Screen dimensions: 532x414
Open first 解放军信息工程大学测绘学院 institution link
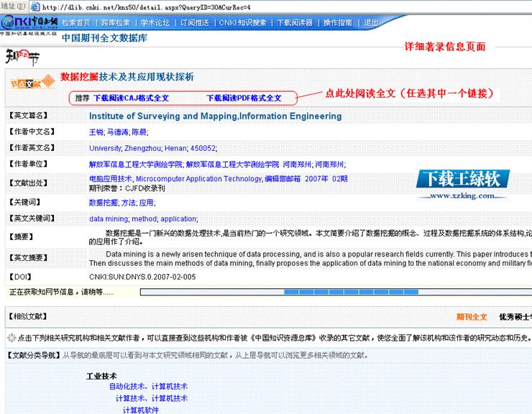[x=135, y=165]
